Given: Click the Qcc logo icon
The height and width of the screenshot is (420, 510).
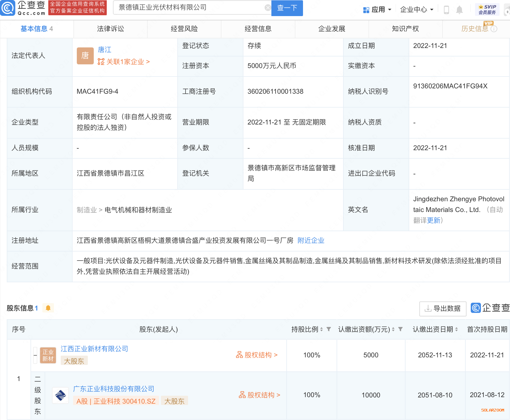Looking at the screenshot, I should [x=8, y=8].
